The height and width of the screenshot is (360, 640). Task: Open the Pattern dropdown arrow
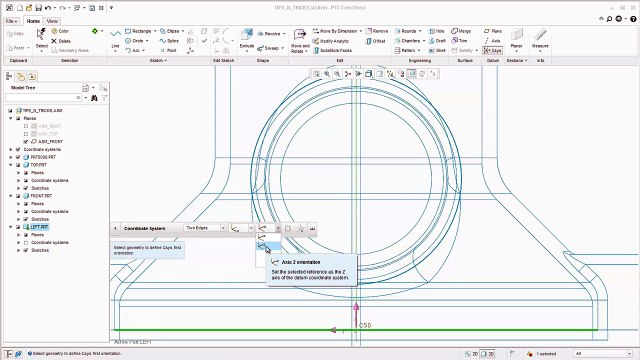(419, 51)
